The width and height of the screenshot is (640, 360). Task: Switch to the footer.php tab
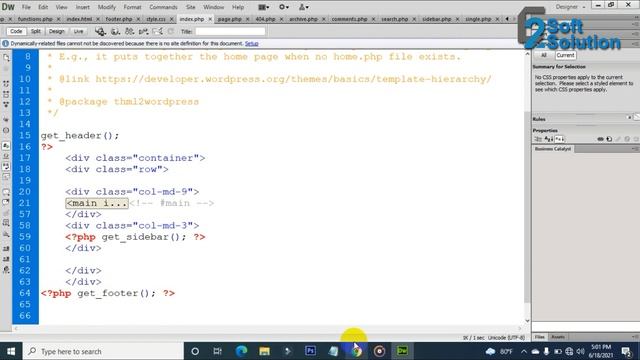119,19
